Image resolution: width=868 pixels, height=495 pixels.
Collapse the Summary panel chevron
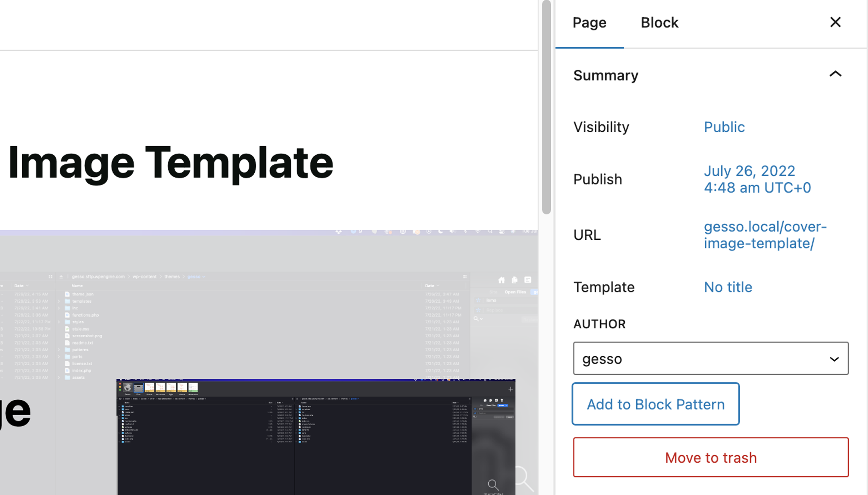(x=835, y=74)
